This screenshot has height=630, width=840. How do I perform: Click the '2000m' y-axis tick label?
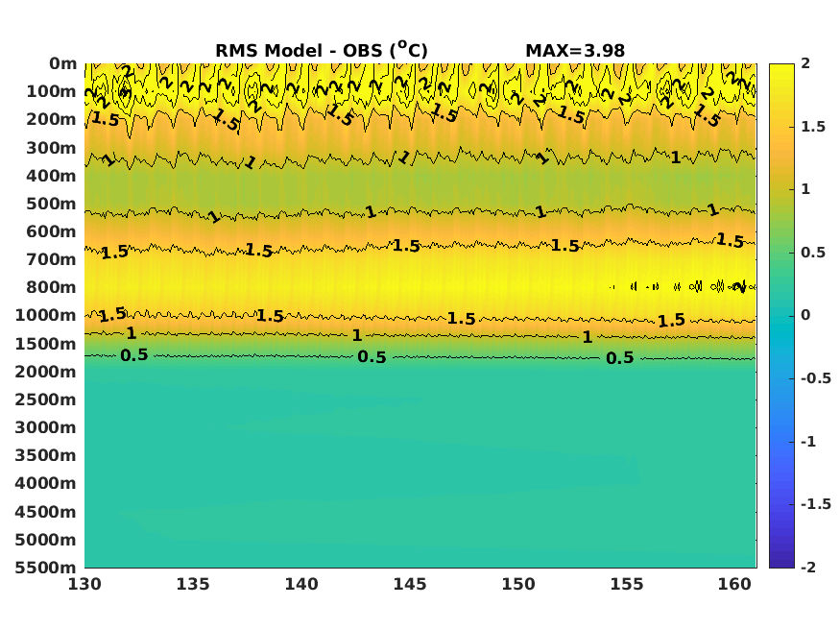click(x=45, y=372)
